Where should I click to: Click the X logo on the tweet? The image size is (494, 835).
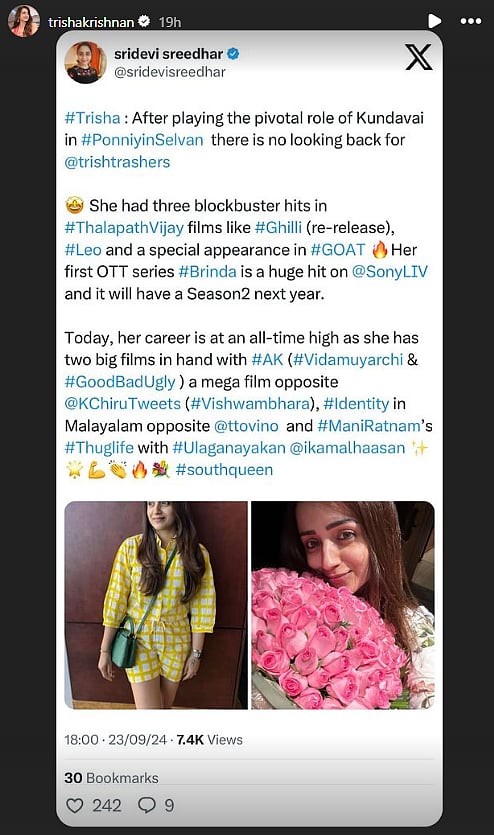[418, 57]
